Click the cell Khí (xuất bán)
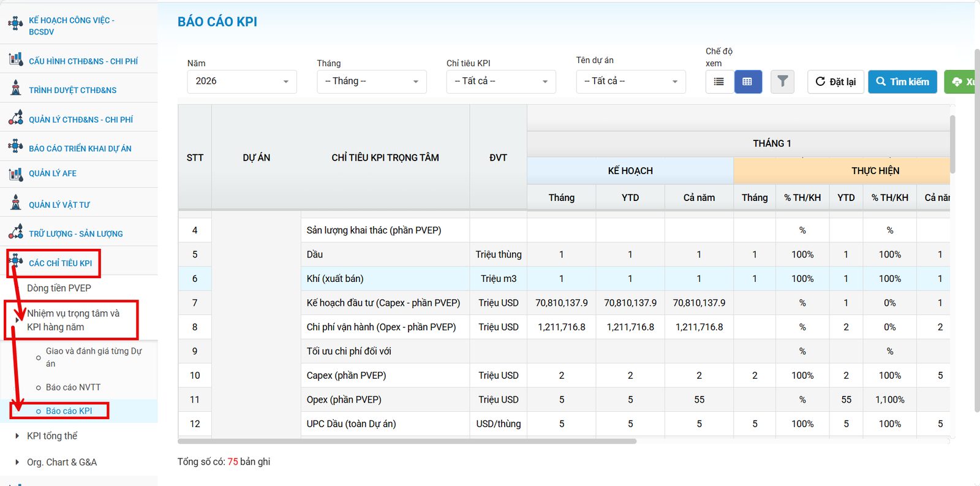Viewport: 980px width, 486px height. coord(385,278)
